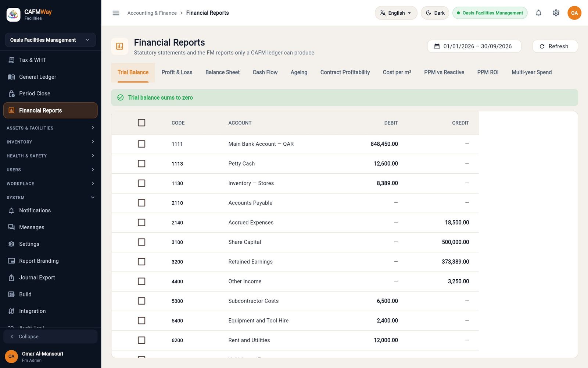This screenshot has width=588, height=368.
Task: Click the Period Close lock icon
Action: (x=11, y=93)
